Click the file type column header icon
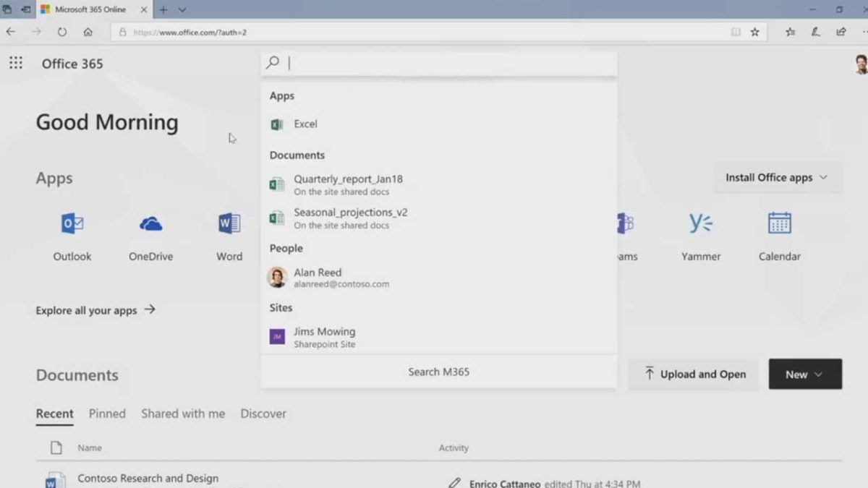Image resolution: width=868 pixels, height=488 pixels. [x=56, y=448]
